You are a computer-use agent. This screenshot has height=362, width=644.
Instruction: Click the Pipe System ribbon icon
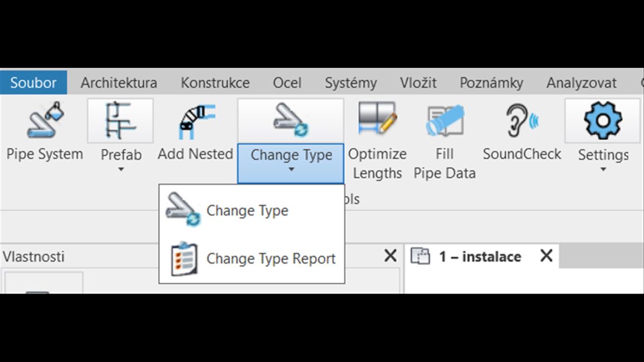pos(45,121)
